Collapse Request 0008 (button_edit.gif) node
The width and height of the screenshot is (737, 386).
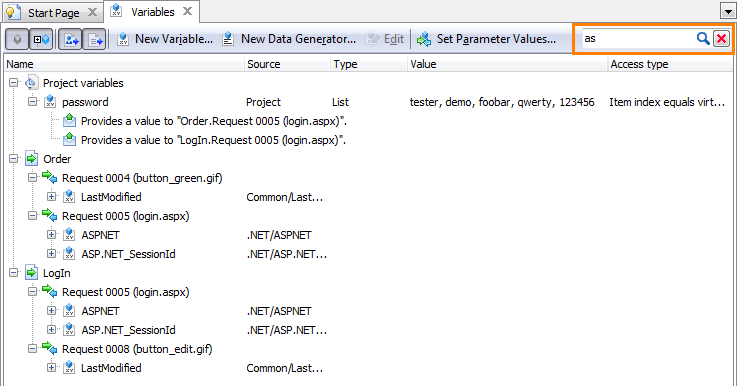click(32, 349)
